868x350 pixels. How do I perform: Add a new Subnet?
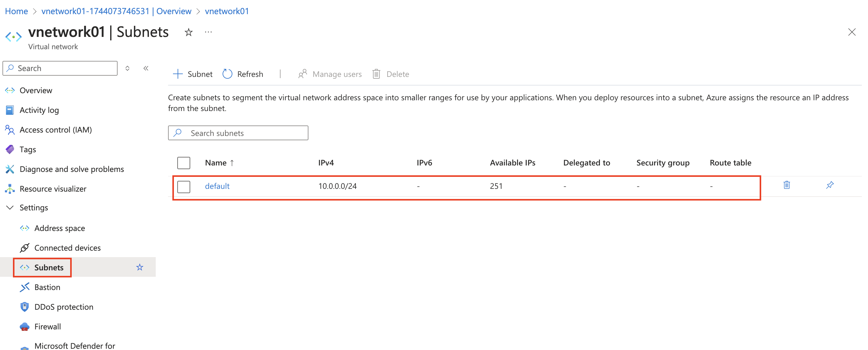[x=192, y=74]
